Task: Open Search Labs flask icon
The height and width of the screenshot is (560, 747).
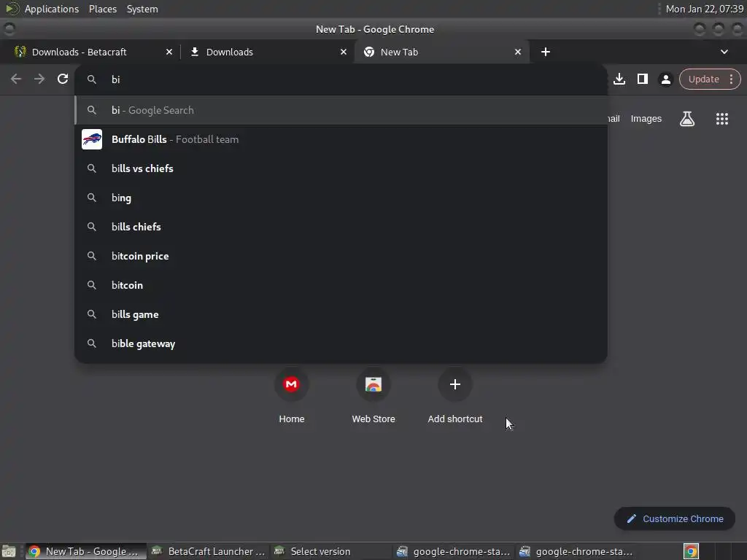Action: click(687, 119)
